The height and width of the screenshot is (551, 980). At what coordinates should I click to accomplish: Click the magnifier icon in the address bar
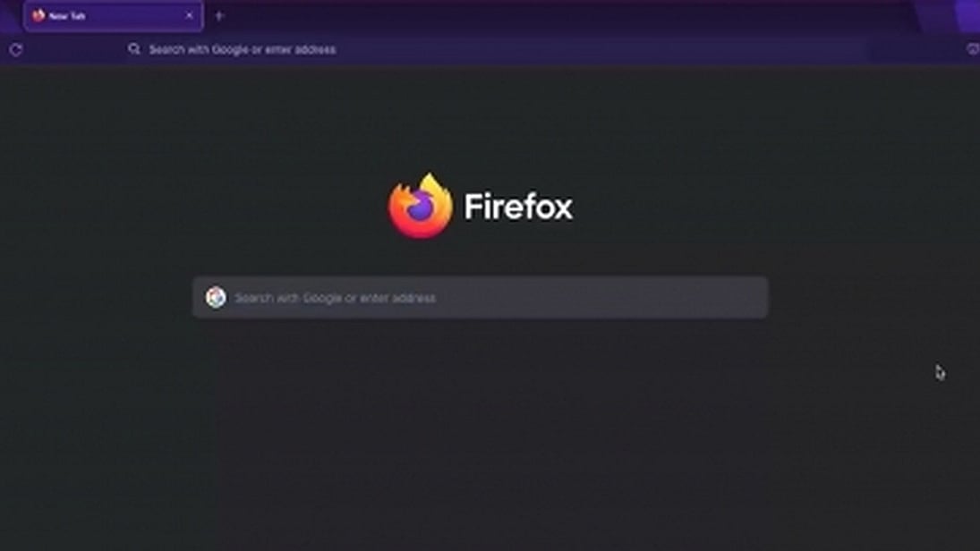click(133, 48)
